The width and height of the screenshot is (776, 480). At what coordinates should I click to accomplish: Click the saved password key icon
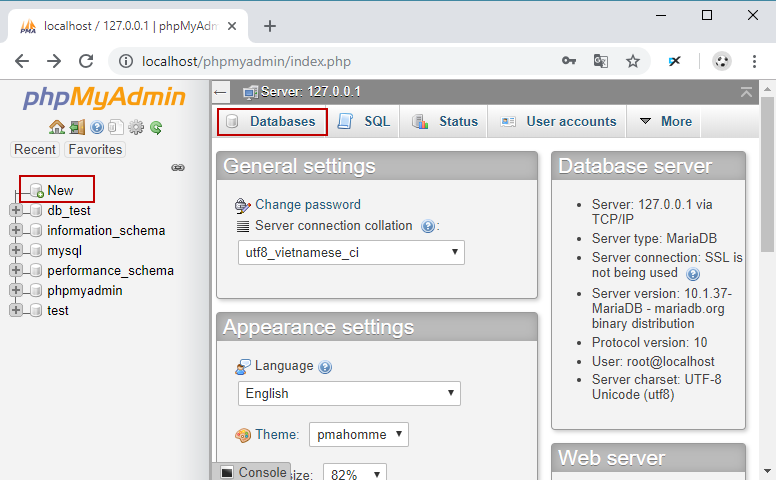(x=569, y=61)
